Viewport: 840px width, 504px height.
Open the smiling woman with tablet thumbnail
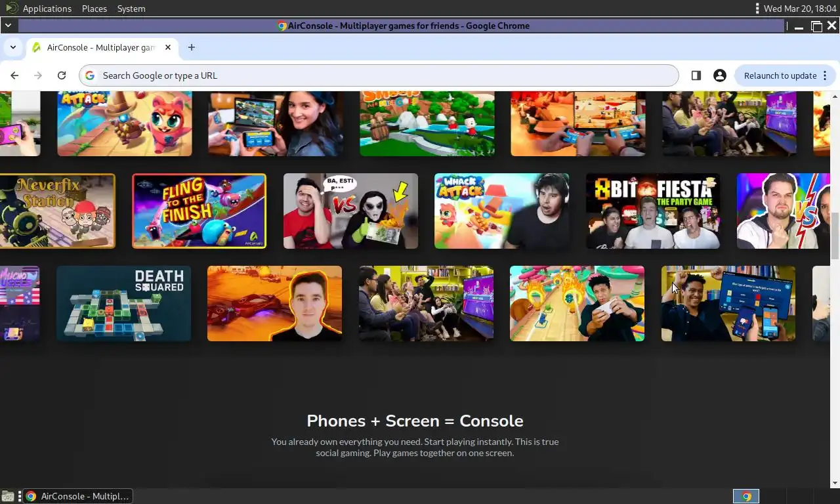coord(276,123)
